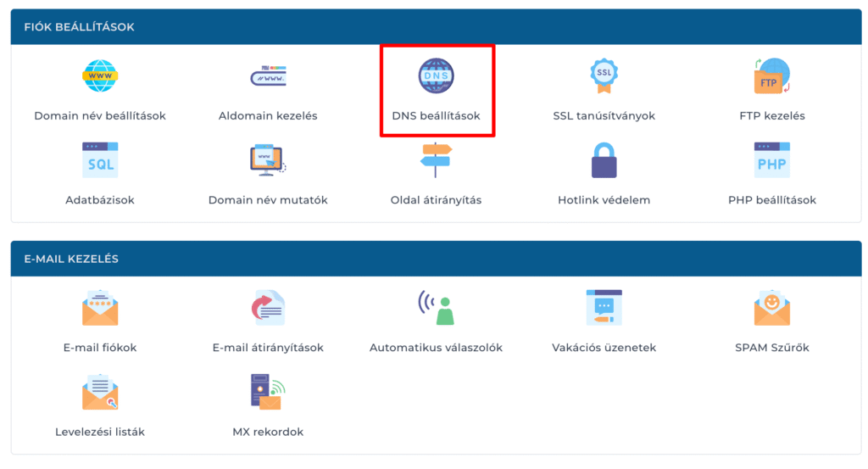The width and height of the screenshot is (868, 469).
Task: Open the FTP kezelés folder icon
Action: tap(771, 76)
